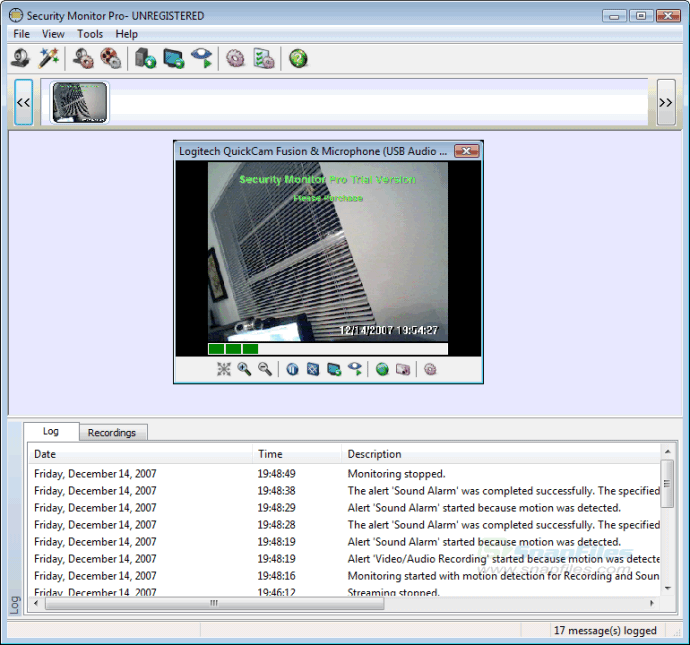Switch to the Recordings tab
Screen dimensions: 690x645
[x=112, y=432]
